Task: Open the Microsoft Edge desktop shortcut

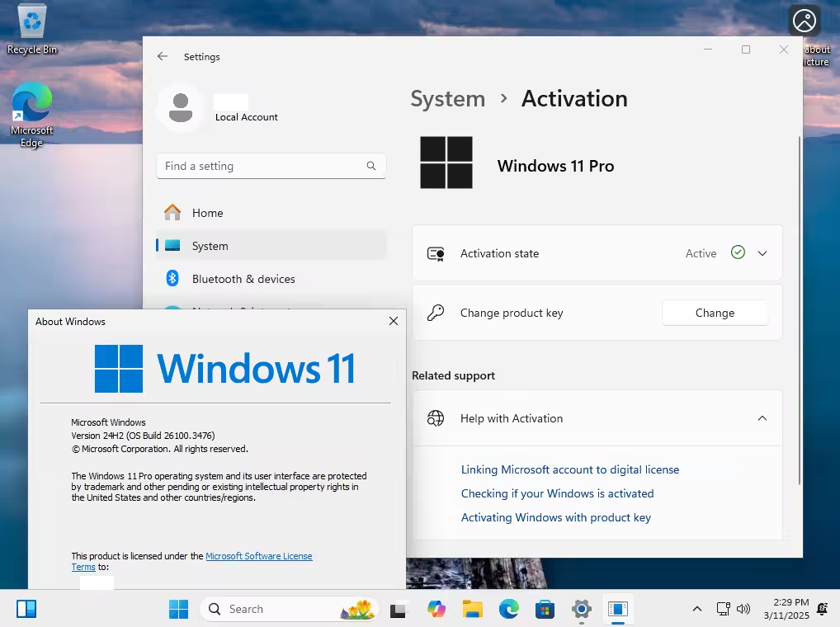Action: pos(32,114)
